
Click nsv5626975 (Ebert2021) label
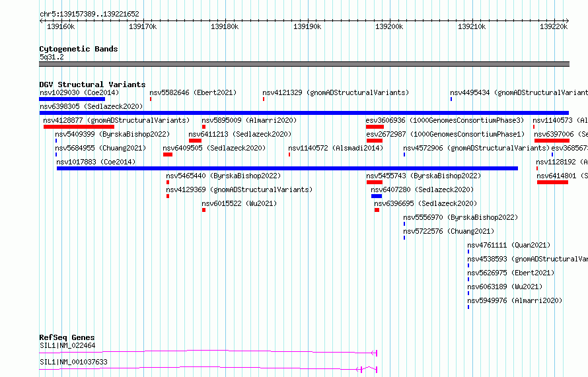(511, 273)
